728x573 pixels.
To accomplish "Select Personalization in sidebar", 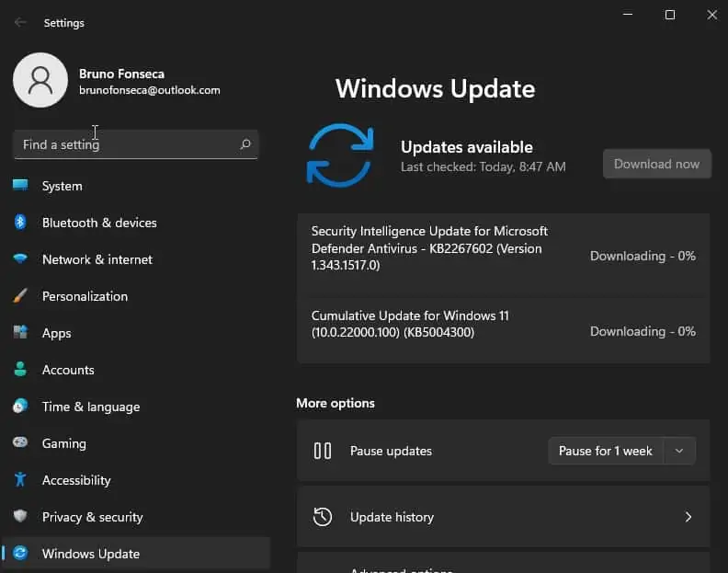I will 136,296.
